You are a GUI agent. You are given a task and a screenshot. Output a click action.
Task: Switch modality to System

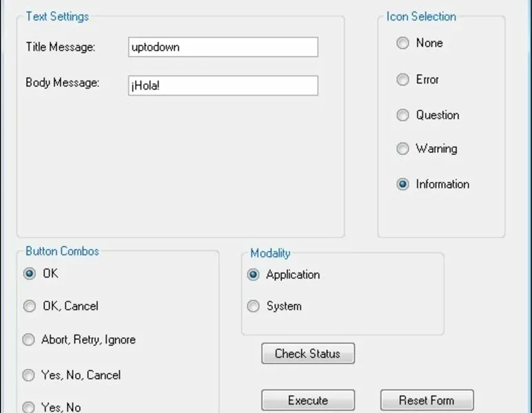click(x=254, y=306)
